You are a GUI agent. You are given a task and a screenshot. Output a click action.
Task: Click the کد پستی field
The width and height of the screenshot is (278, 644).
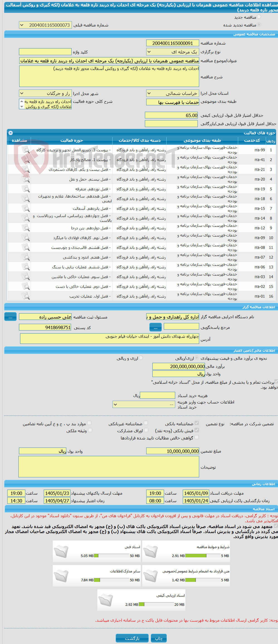[45, 327]
